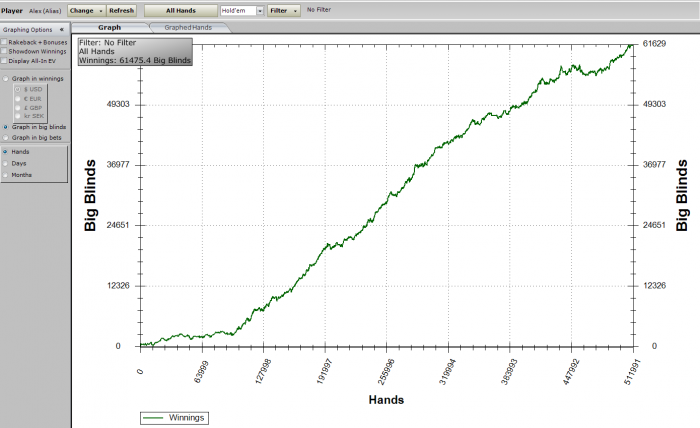
Task: Select the Graph in winnings radio
Action: (5, 79)
